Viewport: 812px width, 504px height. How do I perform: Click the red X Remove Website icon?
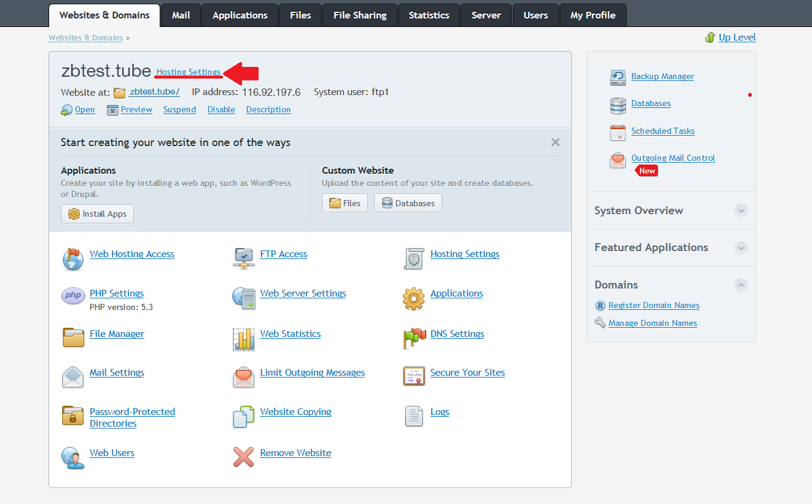pos(244,456)
